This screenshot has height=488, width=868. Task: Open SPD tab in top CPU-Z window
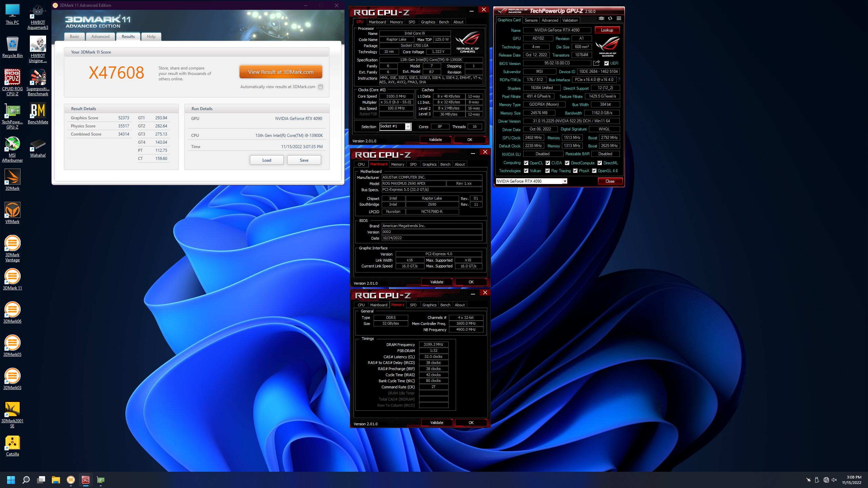[x=412, y=22]
